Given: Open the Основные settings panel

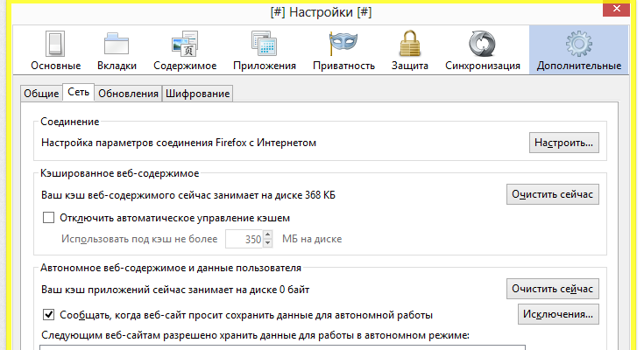Looking at the screenshot, I should click(x=55, y=51).
